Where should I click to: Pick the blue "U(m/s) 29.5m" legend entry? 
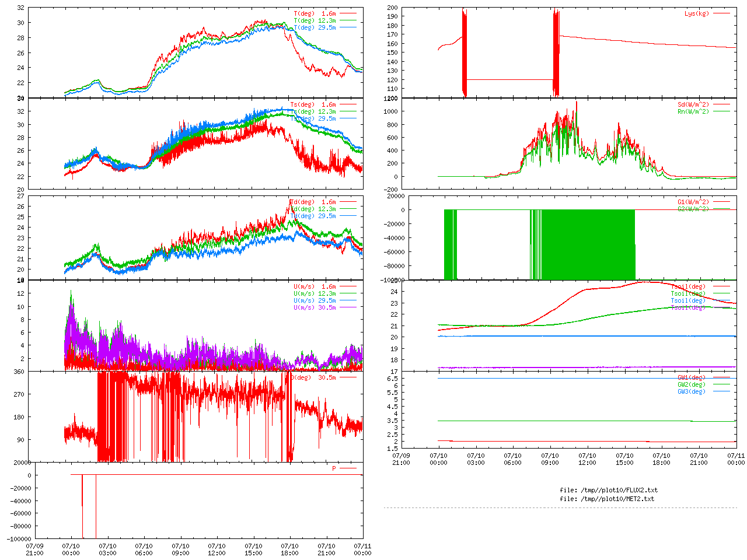(315, 300)
